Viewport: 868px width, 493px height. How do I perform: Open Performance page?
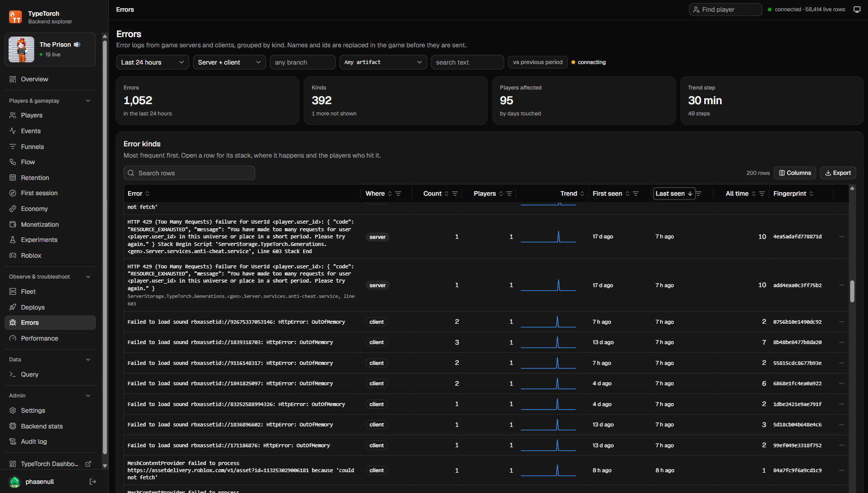50,338
